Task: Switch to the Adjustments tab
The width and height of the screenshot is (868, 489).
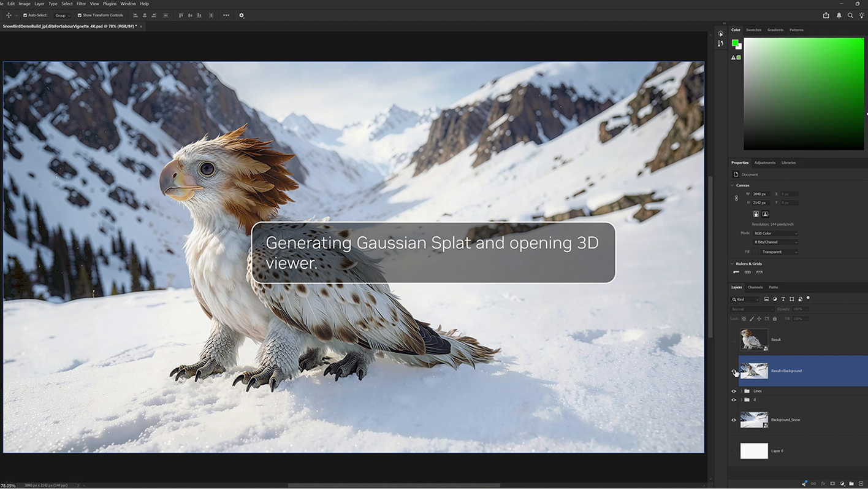Action: tap(764, 163)
